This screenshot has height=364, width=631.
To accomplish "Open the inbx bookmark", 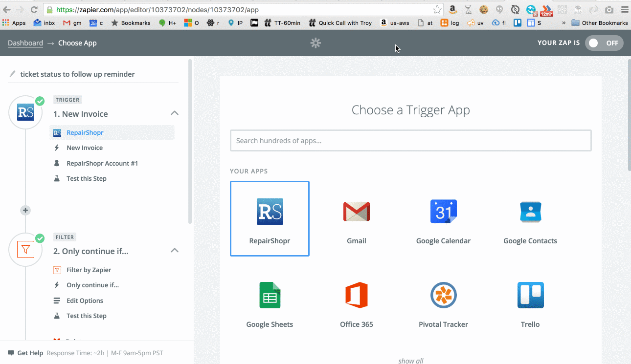I will [44, 22].
